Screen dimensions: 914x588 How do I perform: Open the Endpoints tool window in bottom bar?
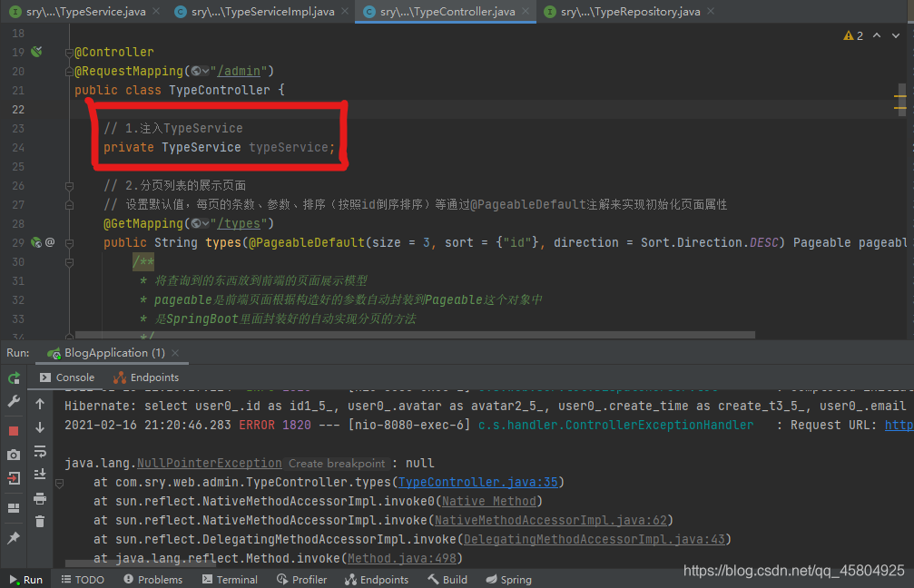(378, 580)
